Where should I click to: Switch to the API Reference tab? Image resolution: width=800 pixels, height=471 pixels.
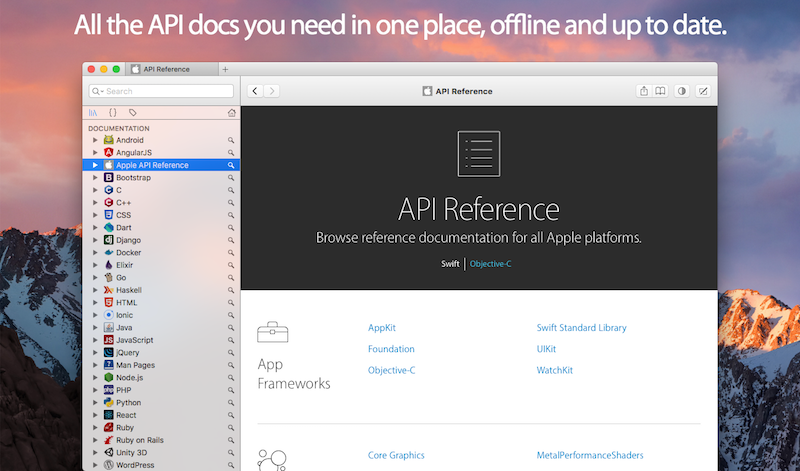coord(172,69)
